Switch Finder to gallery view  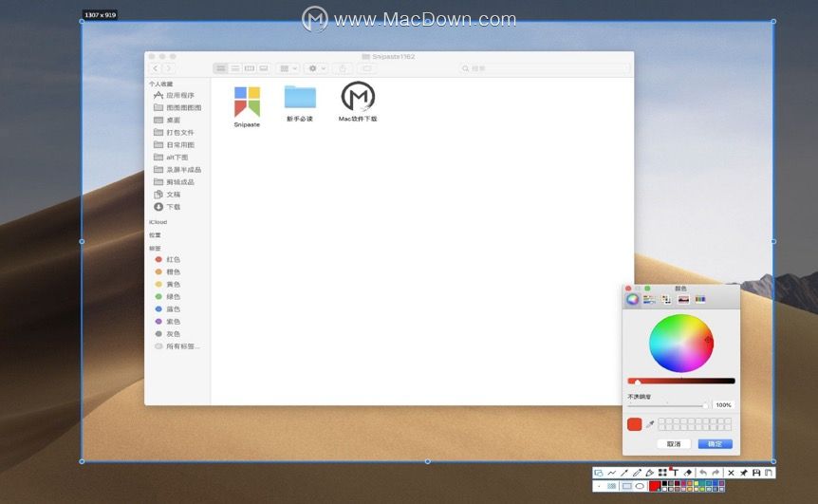[264, 68]
